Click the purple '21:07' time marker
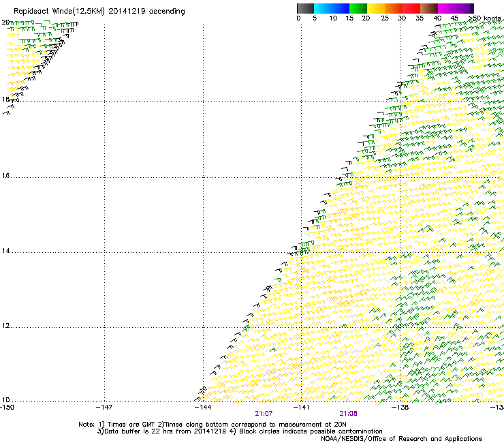The image size is (504, 443). pyautogui.click(x=264, y=414)
